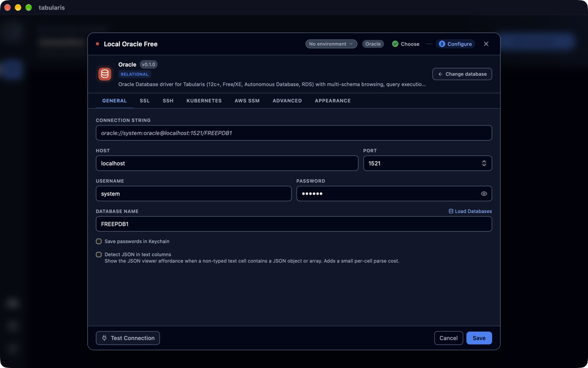The width and height of the screenshot is (588, 368).
Task: Open the Appearance tab
Action: click(x=333, y=101)
